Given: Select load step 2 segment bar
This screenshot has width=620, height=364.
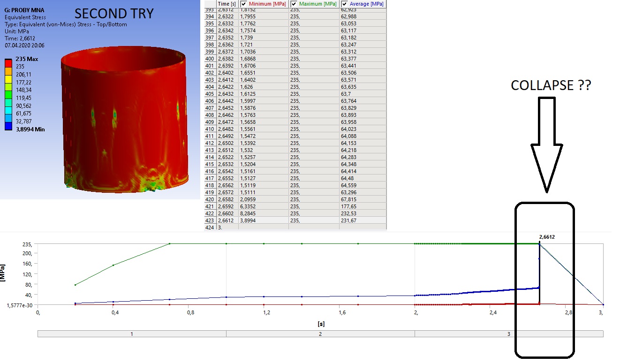Looking at the screenshot, I should coord(320,334).
